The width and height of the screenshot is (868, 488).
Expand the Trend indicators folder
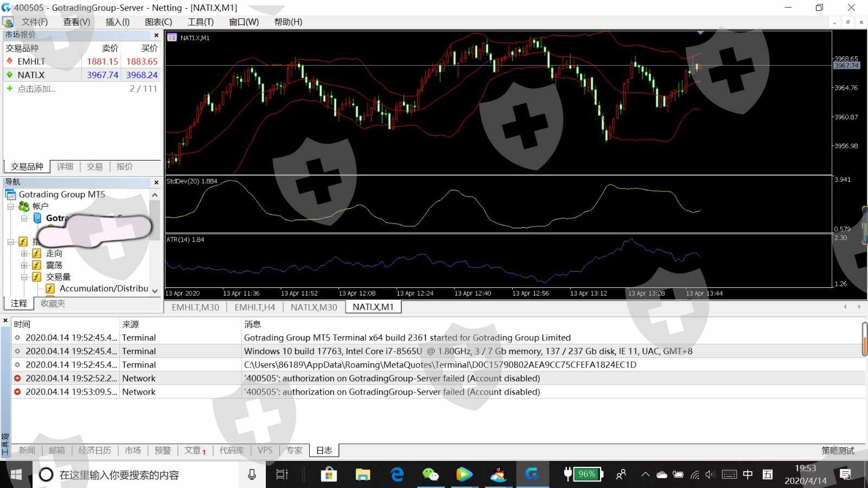[x=24, y=253]
